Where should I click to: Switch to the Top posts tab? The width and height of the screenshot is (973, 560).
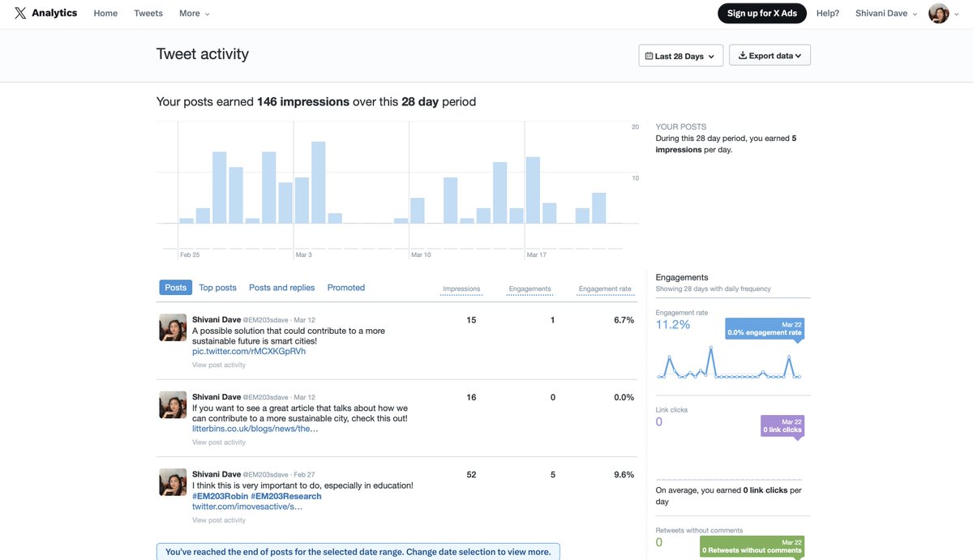[x=218, y=288]
